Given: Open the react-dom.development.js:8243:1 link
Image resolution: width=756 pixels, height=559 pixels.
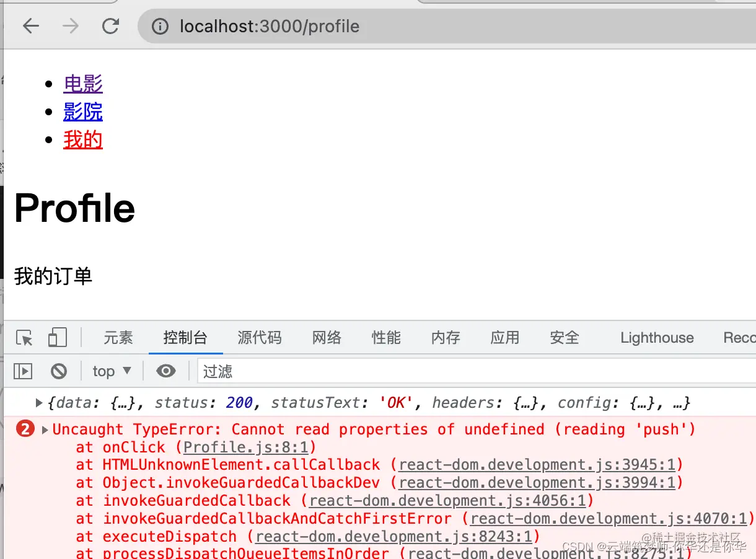Looking at the screenshot, I should [x=393, y=537].
